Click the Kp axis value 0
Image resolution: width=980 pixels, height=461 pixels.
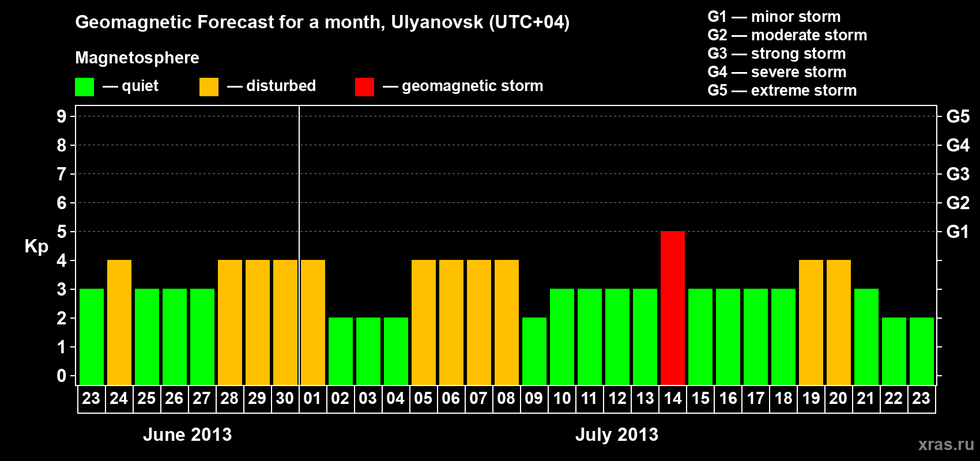click(x=62, y=376)
